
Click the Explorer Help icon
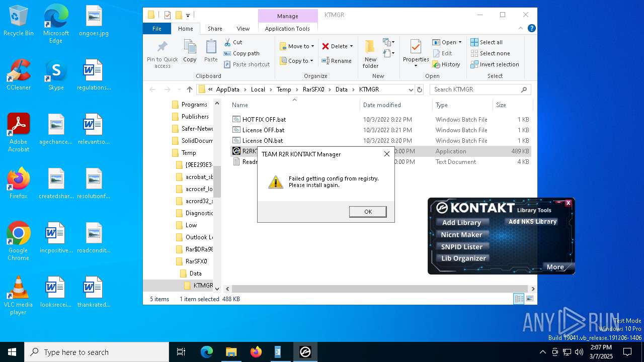pyautogui.click(x=531, y=29)
